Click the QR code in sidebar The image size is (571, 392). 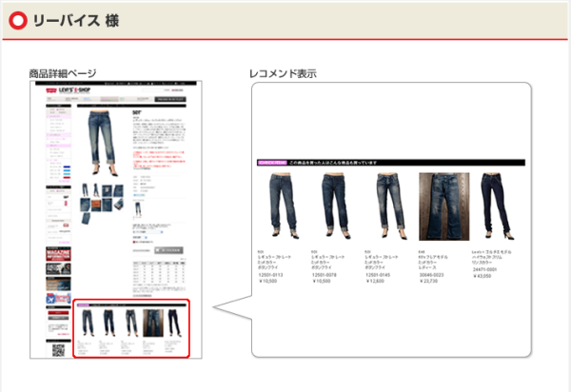[x=58, y=350]
